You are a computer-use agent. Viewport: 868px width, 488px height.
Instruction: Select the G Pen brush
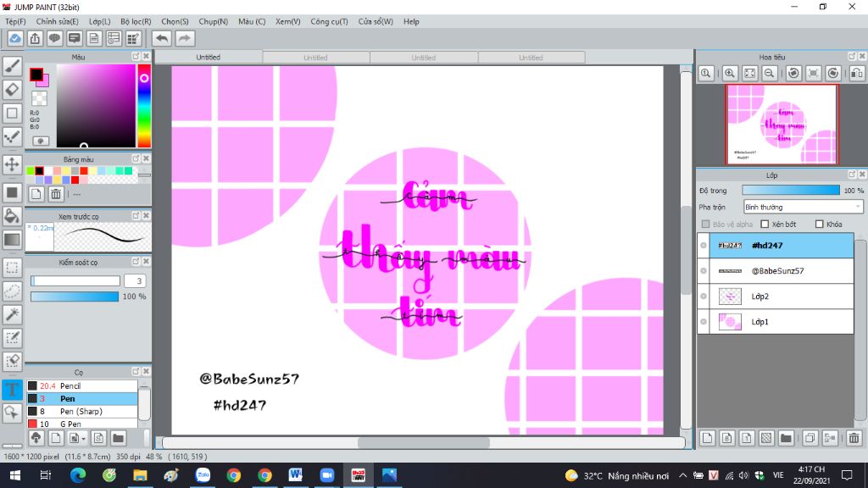pyautogui.click(x=82, y=424)
